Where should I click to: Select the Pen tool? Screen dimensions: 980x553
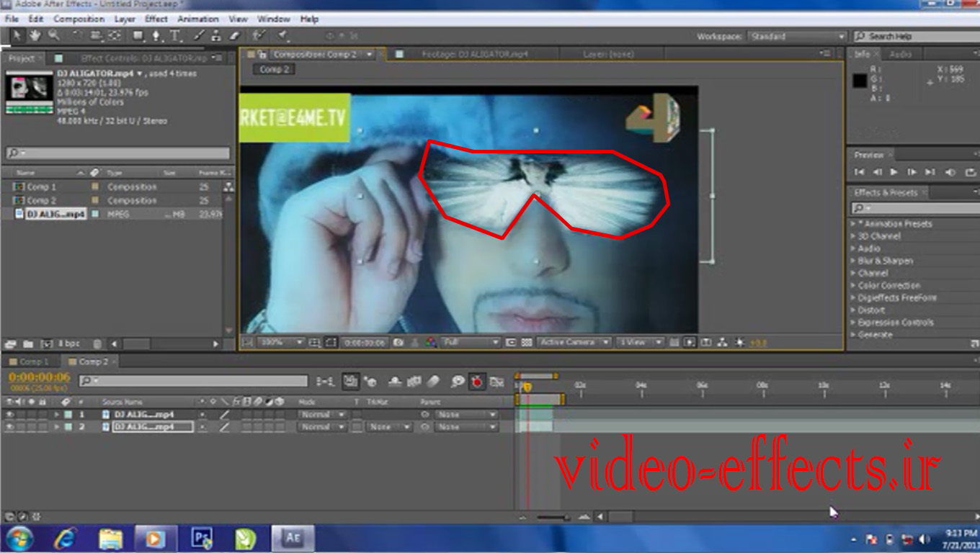click(x=158, y=35)
